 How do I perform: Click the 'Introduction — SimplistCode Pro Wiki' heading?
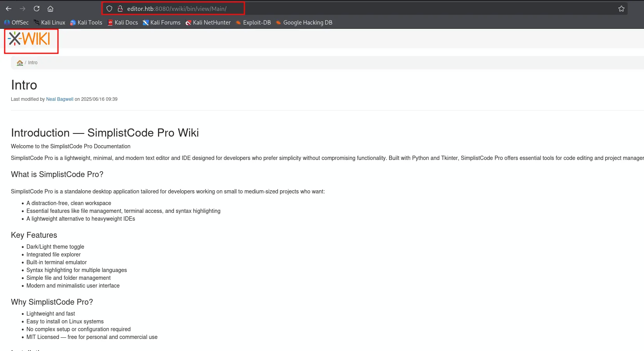(105, 133)
